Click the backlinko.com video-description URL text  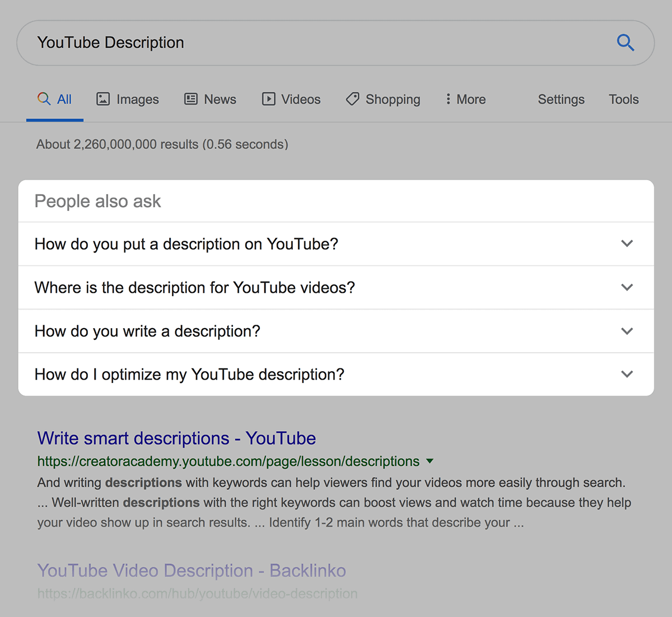pos(197,593)
